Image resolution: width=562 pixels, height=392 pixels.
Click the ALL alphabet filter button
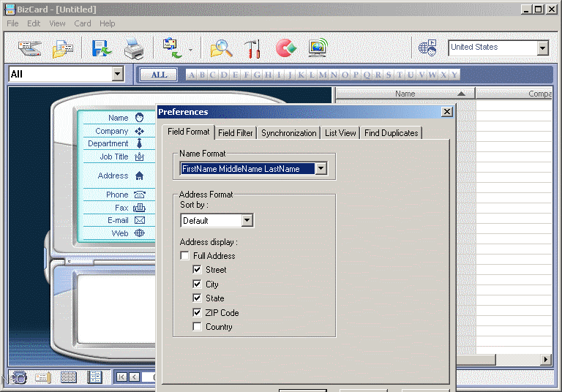click(159, 75)
